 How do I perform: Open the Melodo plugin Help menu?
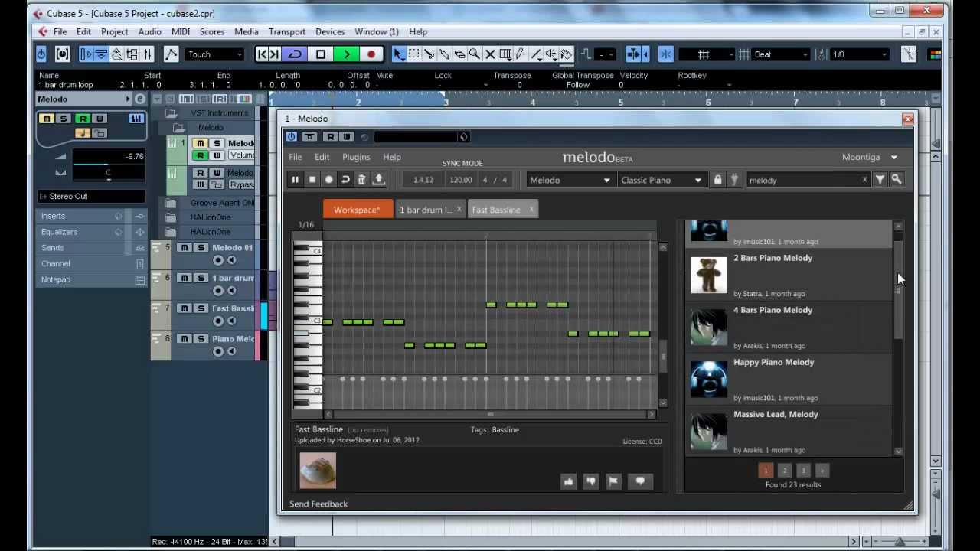coord(392,157)
